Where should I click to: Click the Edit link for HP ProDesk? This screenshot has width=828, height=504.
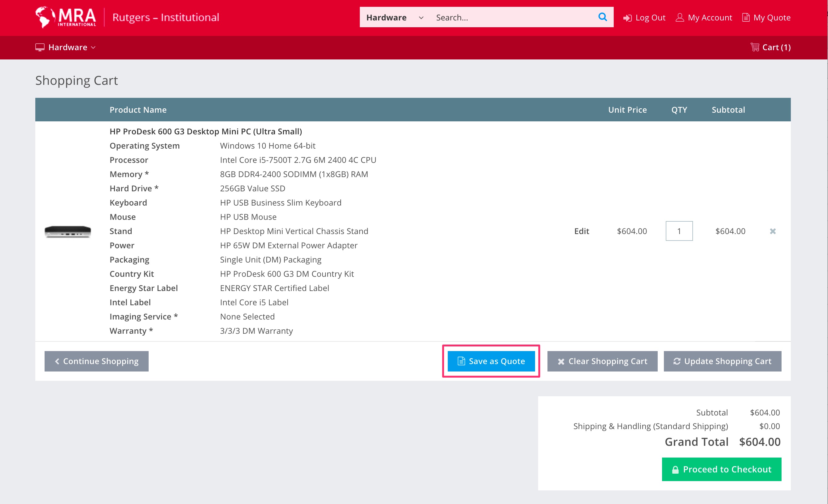click(581, 231)
